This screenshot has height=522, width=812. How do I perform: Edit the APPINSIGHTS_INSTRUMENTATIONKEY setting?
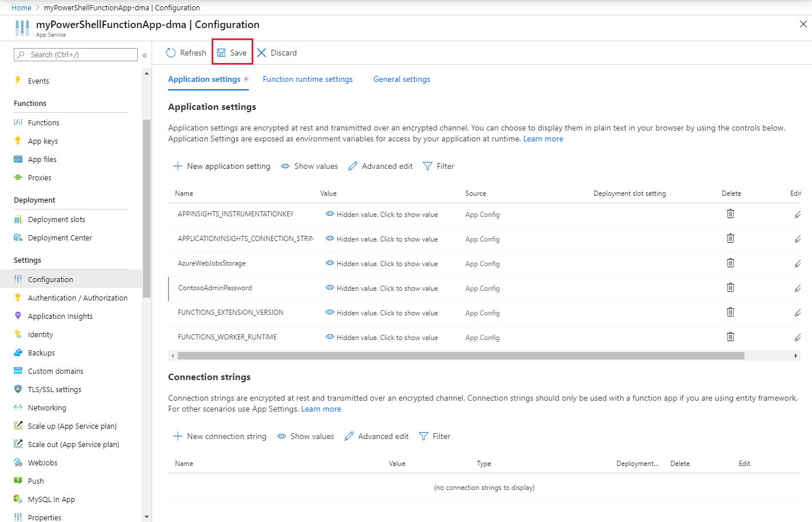(x=797, y=215)
